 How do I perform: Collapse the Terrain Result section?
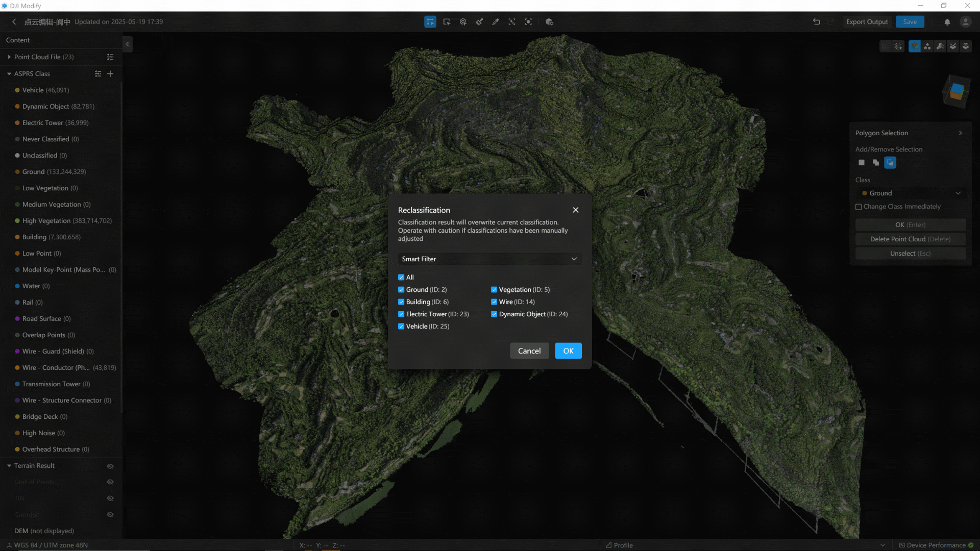pyautogui.click(x=9, y=466)
